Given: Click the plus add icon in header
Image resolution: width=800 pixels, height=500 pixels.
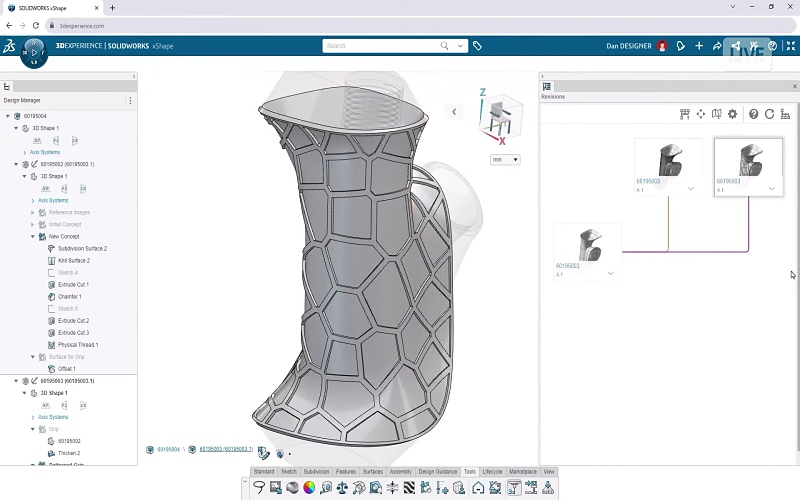Looking at the screenshot, I should 699,46.
